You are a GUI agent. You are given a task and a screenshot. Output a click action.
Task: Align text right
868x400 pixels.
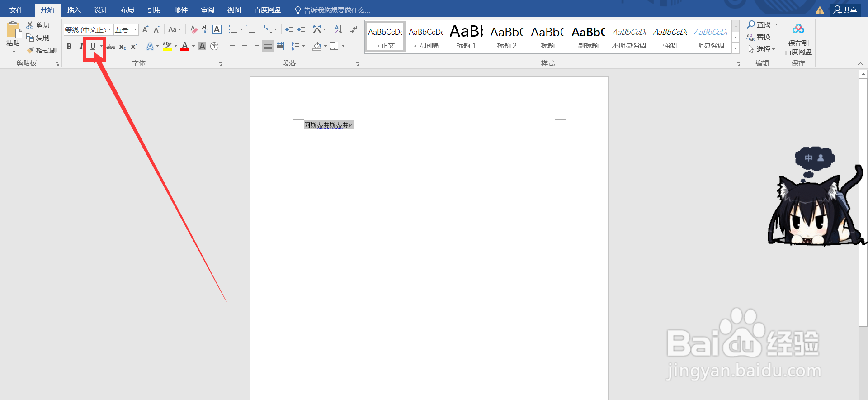pyautogui.click(x=256, y=46)
